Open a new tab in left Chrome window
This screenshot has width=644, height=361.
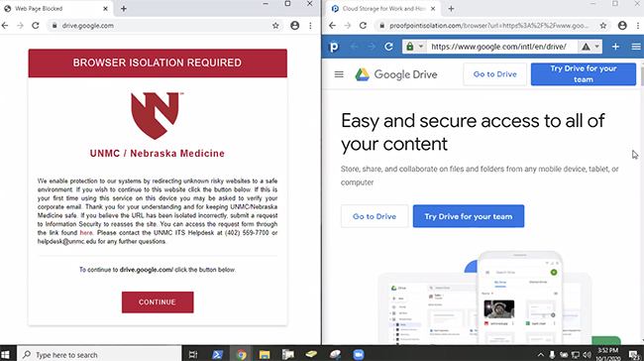pos(124,9)
